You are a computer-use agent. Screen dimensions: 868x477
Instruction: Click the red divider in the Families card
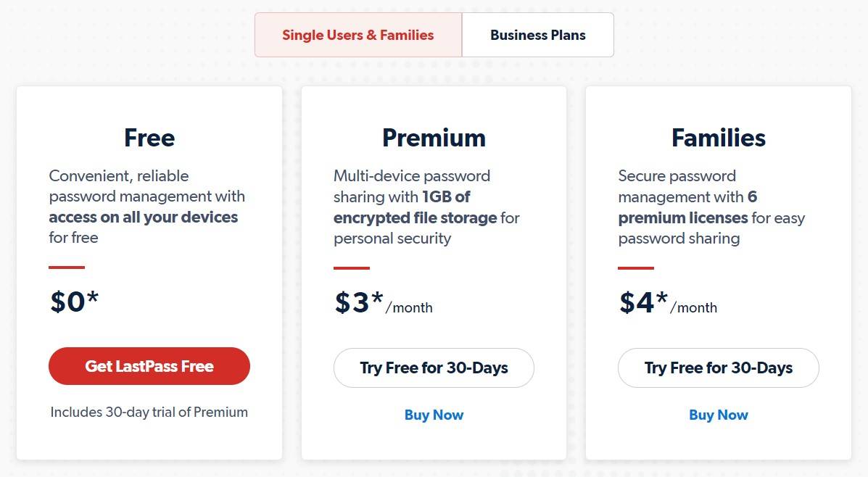(x=636, y=267)
